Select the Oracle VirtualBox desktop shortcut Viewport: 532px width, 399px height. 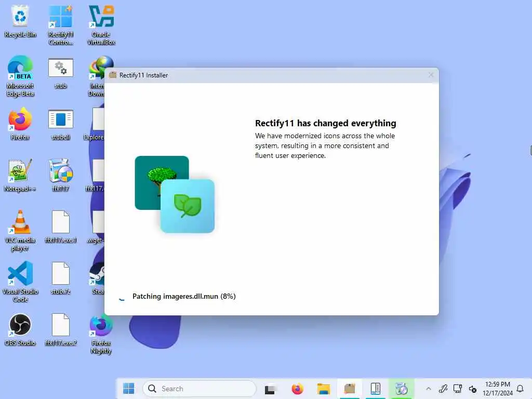coord(101,25)
